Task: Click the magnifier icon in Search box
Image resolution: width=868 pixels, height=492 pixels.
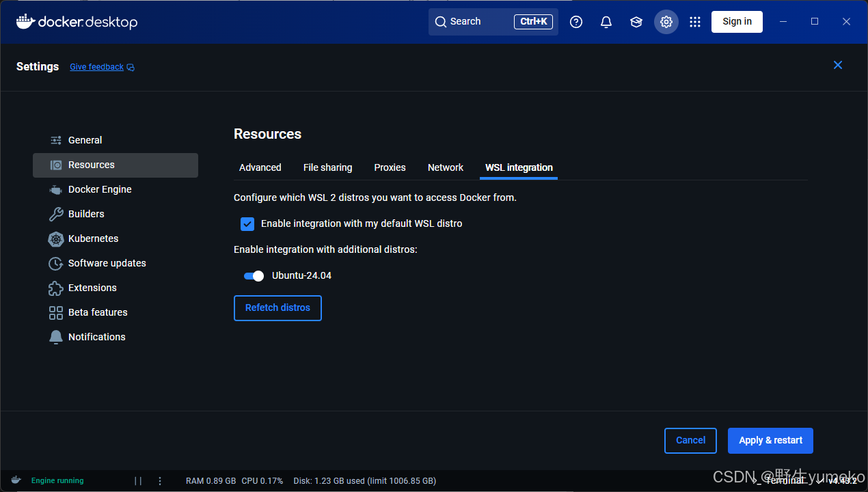Action: pos(441,22)
